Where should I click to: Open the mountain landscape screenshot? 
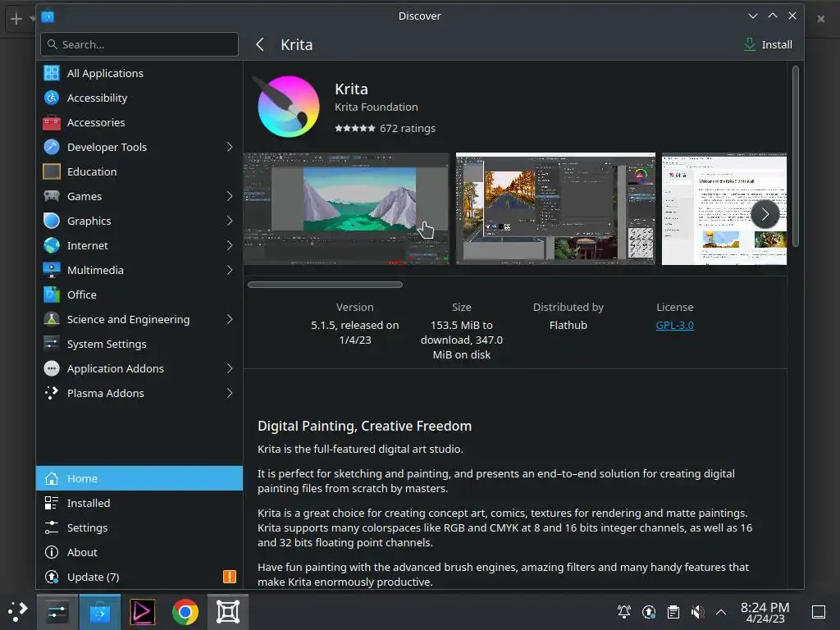click(346, 209)
